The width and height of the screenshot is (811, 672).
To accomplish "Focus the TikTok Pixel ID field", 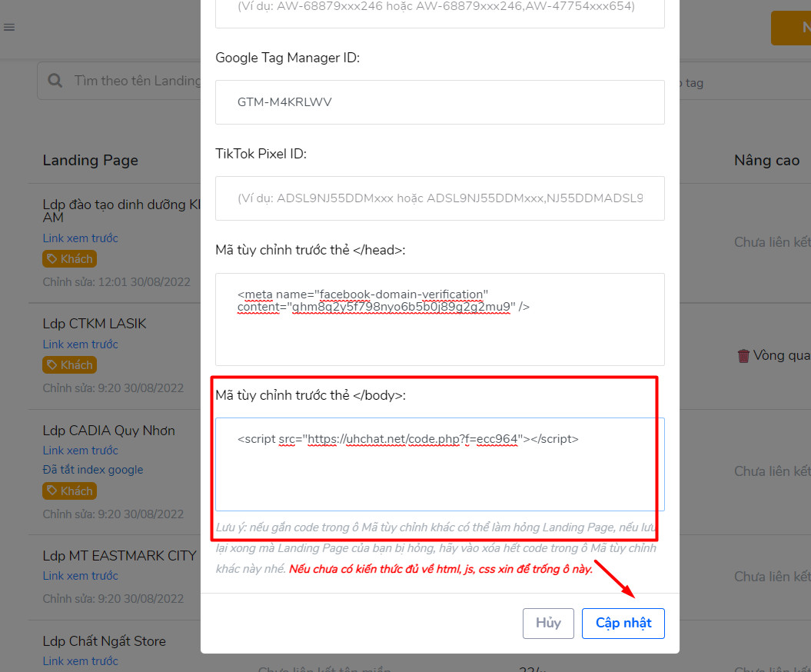I will pyautogui.click(x=440, y=198).
